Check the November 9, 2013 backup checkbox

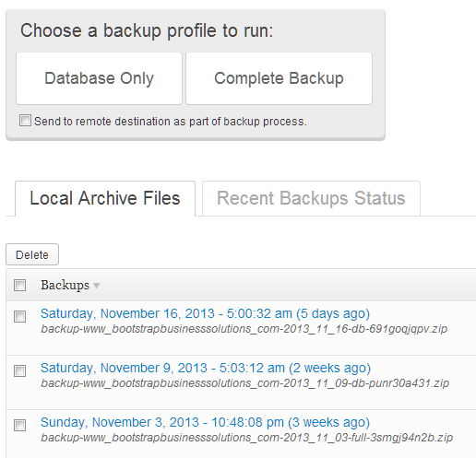19,370
